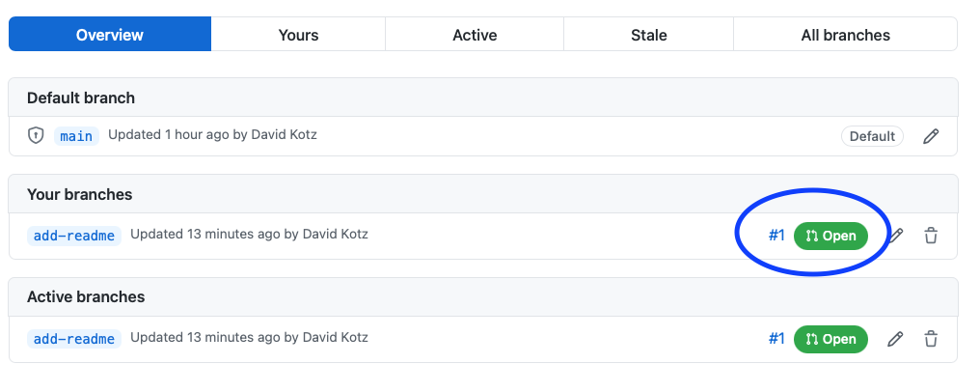980x392 pixels.
Task: Show the Stale branches tab
Action: (x=648, y=35)
